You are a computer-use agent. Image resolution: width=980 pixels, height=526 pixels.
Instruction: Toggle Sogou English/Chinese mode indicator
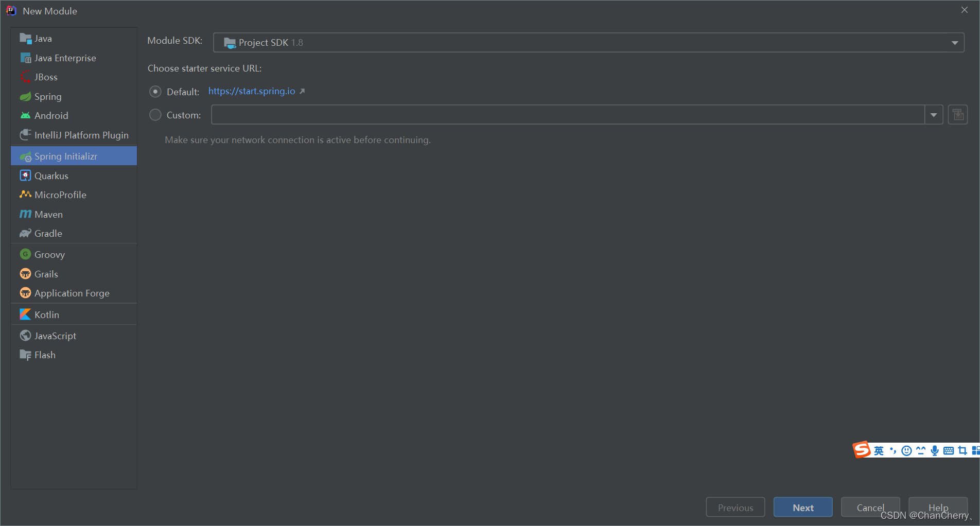(x=879, y=451)
